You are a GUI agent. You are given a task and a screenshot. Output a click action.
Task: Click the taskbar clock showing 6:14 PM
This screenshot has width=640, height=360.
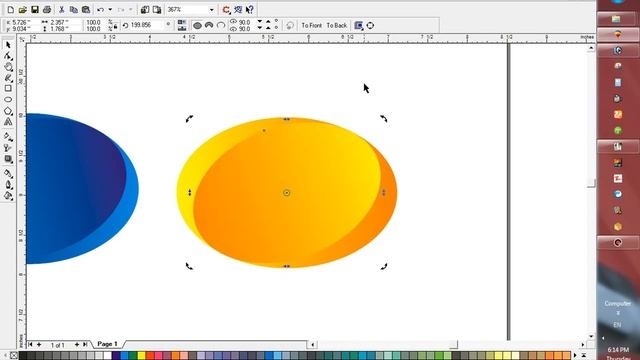click(618, 350)
